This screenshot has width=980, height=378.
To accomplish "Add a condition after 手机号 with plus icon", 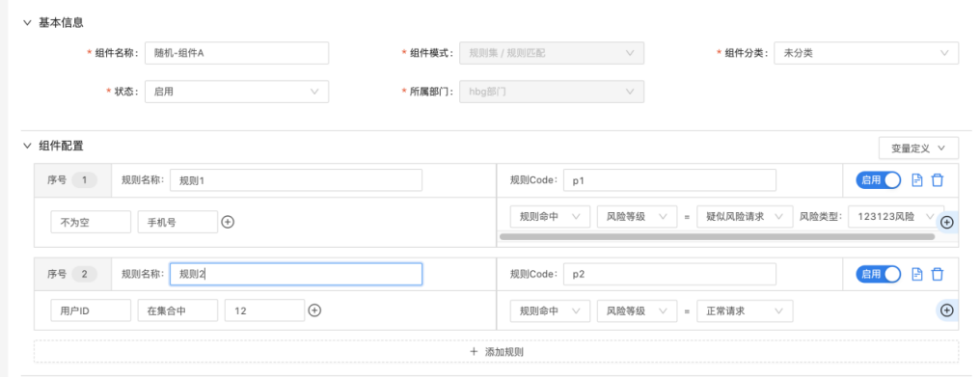I will click(229, 222).
